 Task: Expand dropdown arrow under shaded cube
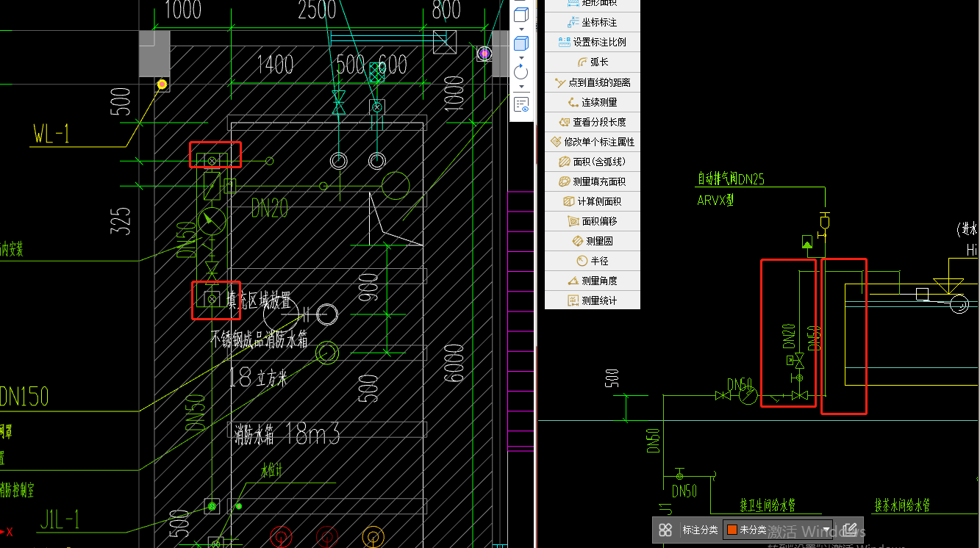click(521, 57)
